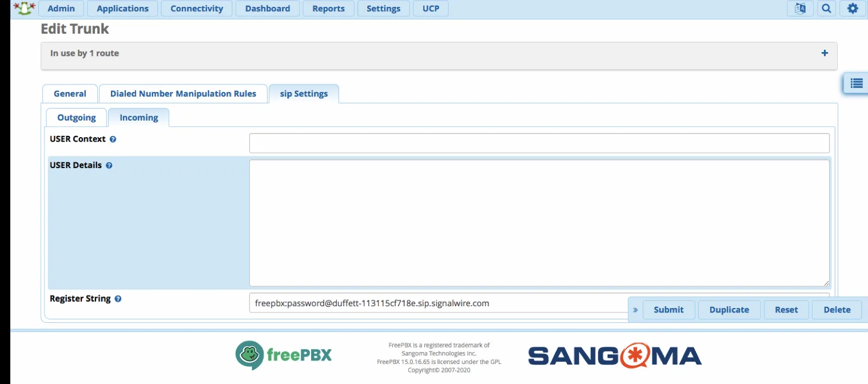Open the Connectivity menu
The height and width of the screenshot is (384, 868).
coord(197,8)
